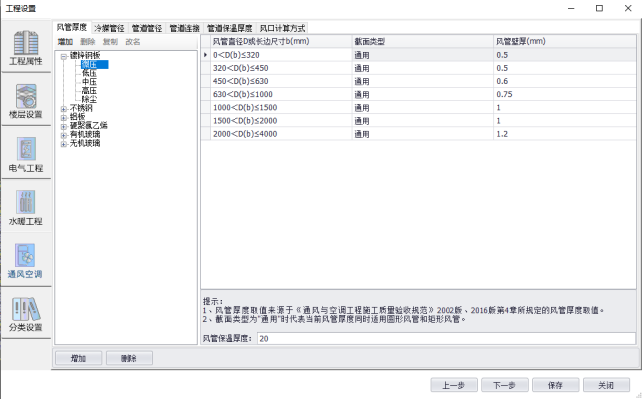Click the 保存 button
The height and width of the screenshot is (399, 642).
(x=555, y=385)
